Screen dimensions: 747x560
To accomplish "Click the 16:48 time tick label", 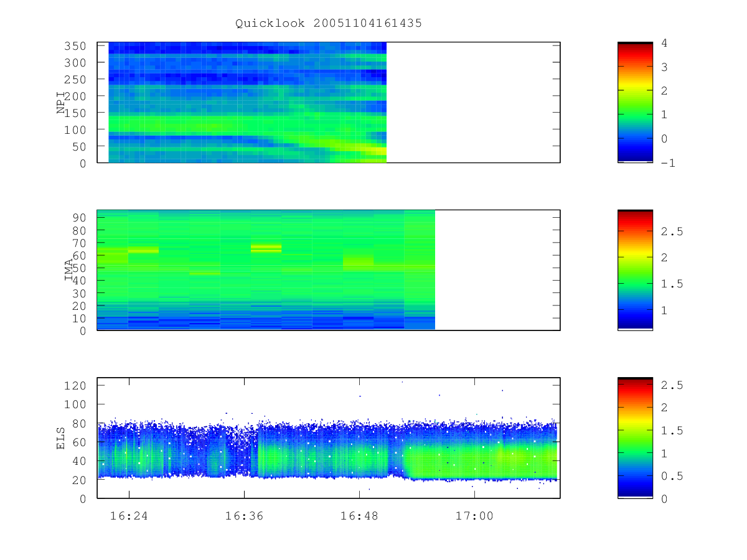I will pos(359,516).
